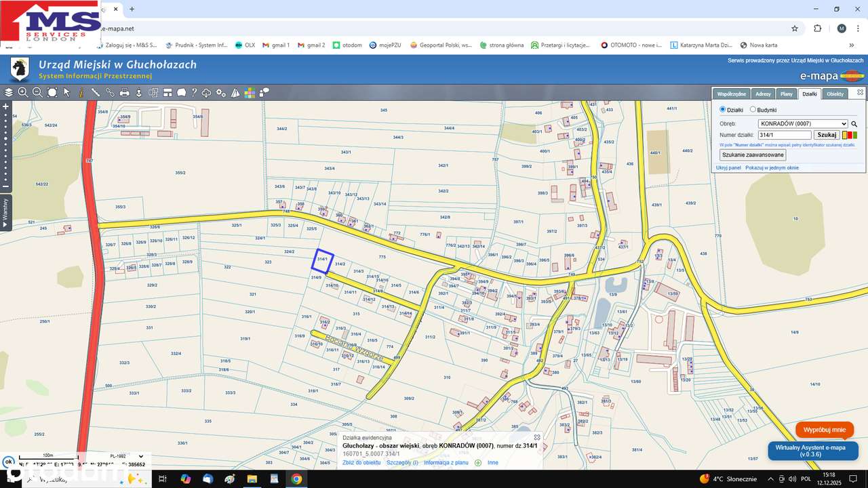Click the Numer działki input field
868x488 pixels.
(785, 135)
